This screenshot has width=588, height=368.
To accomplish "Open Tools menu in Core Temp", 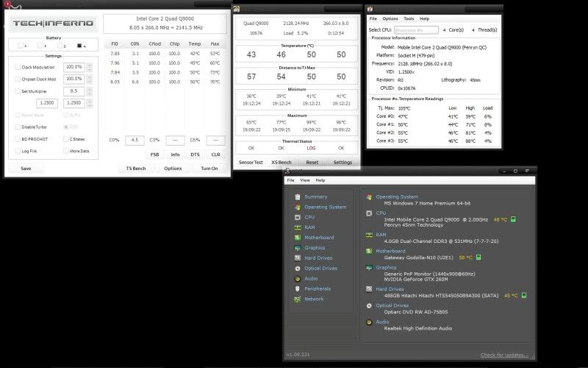I will (x=409, y=18).
